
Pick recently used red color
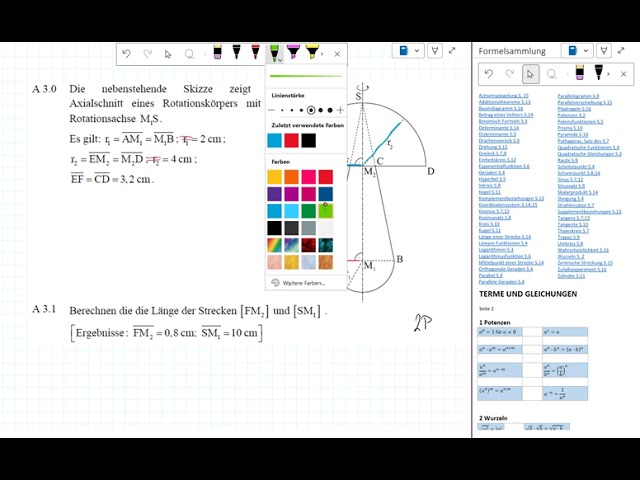[x=291, y=140]
